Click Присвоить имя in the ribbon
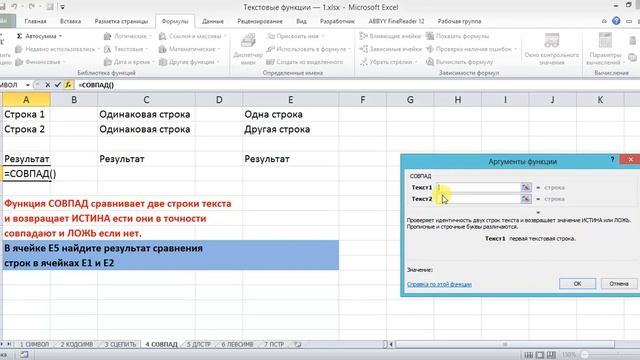 point(295,36)
